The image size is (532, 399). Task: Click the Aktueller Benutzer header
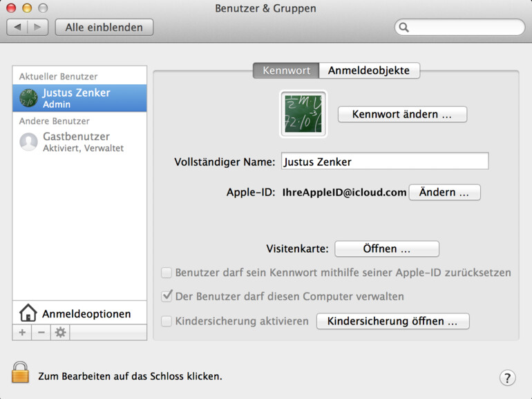pos(58,77)
